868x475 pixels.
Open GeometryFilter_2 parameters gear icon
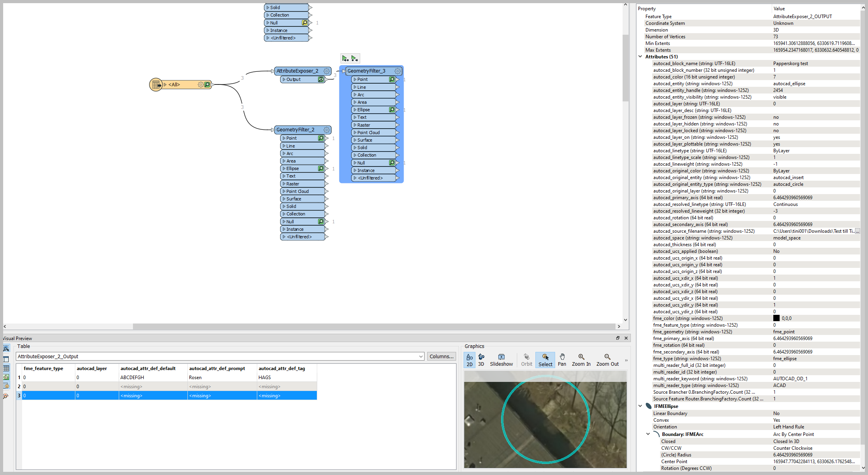click(327, 130)
